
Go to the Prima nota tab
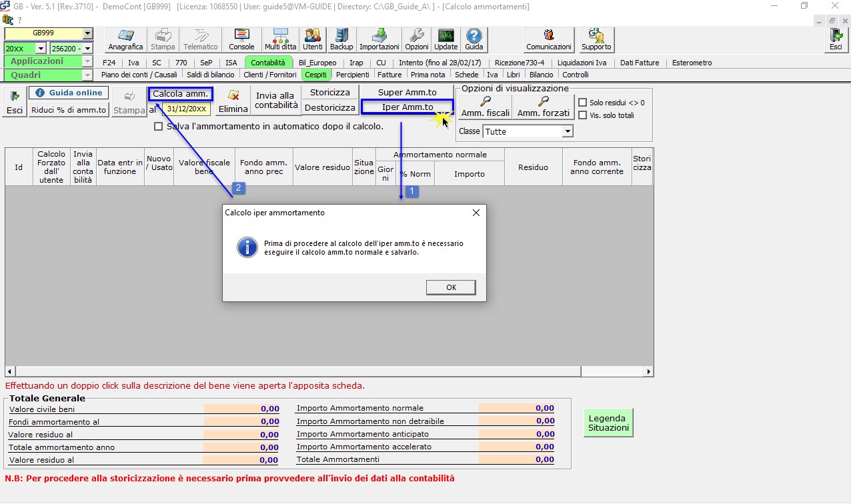[x=428, y=75]
